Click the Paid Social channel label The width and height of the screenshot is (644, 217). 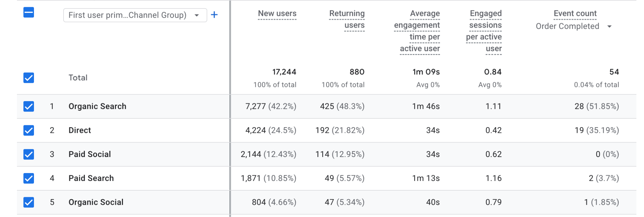90,154
